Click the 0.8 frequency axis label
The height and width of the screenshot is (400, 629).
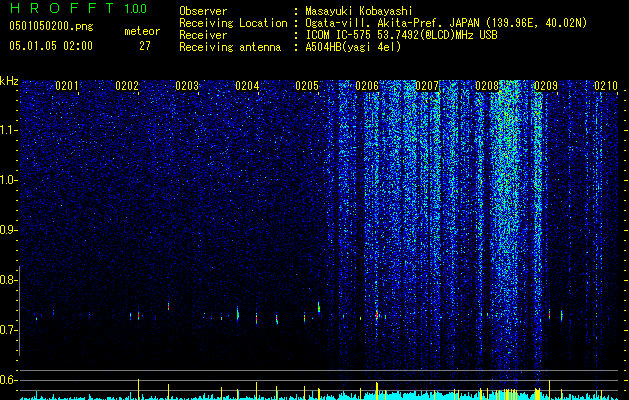coord(8,280)
